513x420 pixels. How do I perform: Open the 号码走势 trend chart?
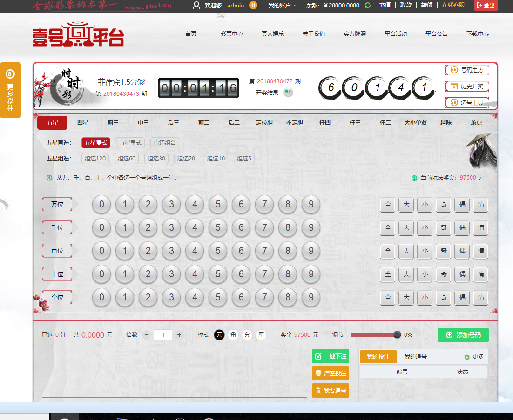pos(467,70)
